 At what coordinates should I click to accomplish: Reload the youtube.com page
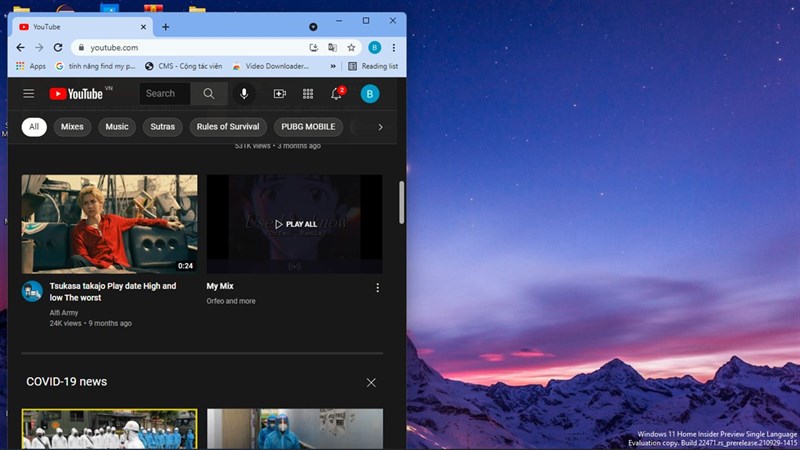pyautogui.click(x=58, y=47)
